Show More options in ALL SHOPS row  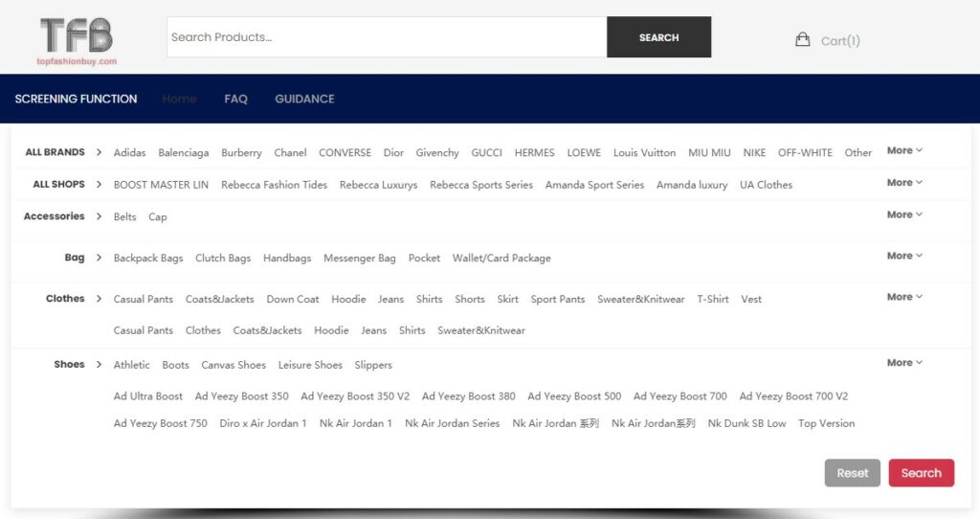click(904, 182)
